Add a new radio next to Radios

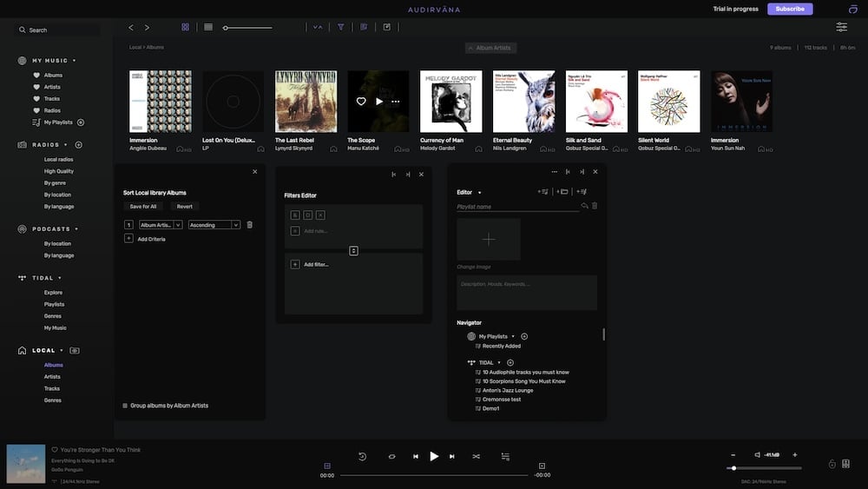coord(79,145)
